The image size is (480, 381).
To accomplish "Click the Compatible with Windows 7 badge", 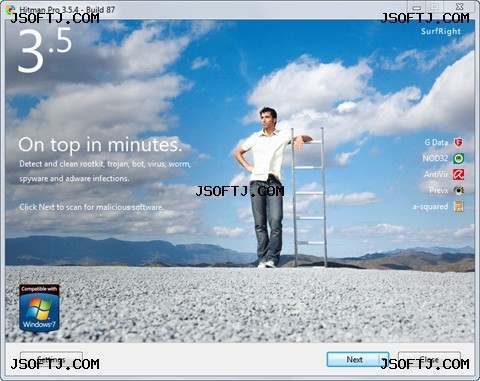I will (x=39, y=308).
